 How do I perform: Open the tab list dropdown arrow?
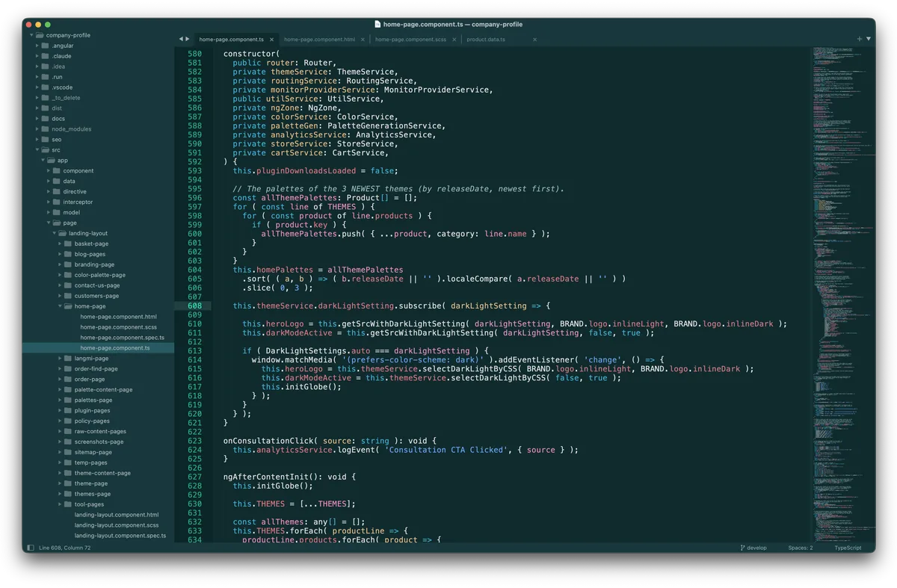[x=869, y=39]
